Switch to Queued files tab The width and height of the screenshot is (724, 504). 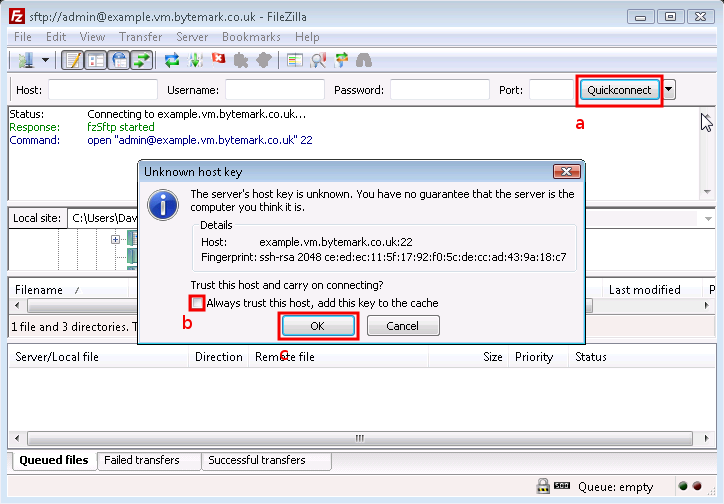point(54,460)
